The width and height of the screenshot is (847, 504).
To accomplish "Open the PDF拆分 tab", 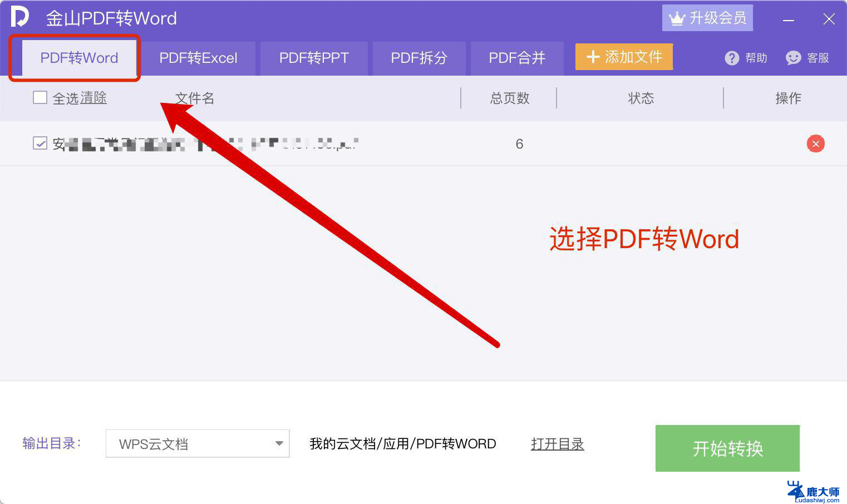I will pyautogui.click(x=419, y=58).
